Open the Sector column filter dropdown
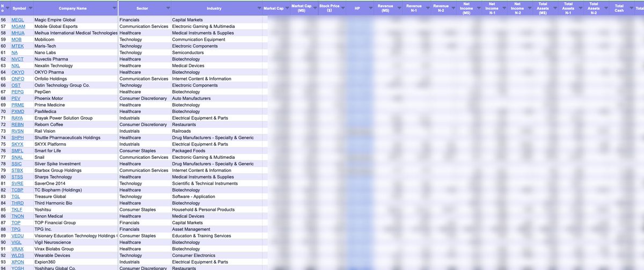The height and width of the screenshot is (270, 644). click(167, 9)
